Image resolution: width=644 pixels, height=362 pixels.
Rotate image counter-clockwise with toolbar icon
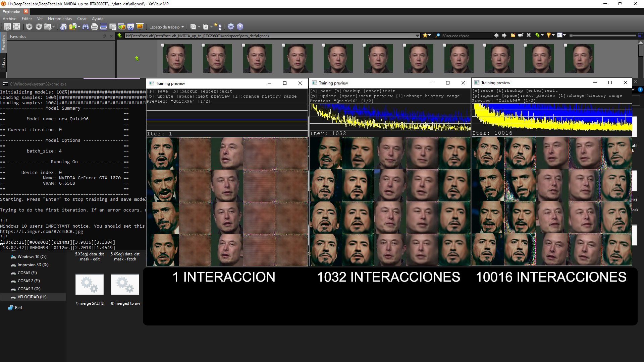[x=29, y=27]
